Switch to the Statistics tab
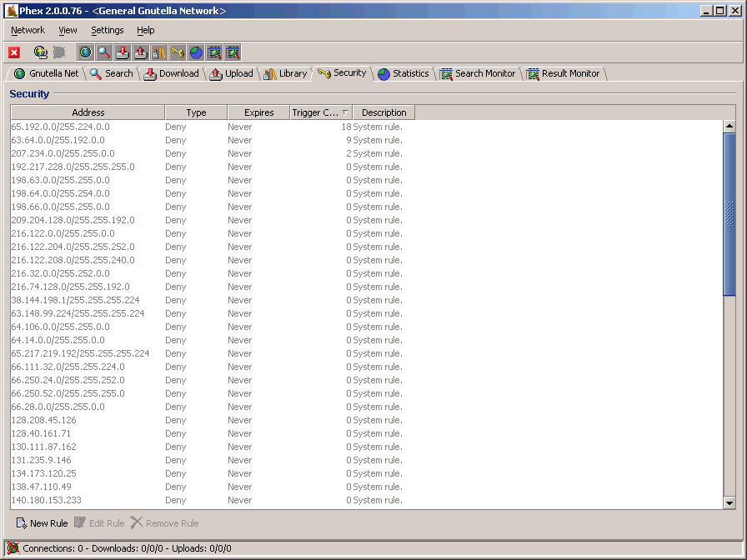 404,73
